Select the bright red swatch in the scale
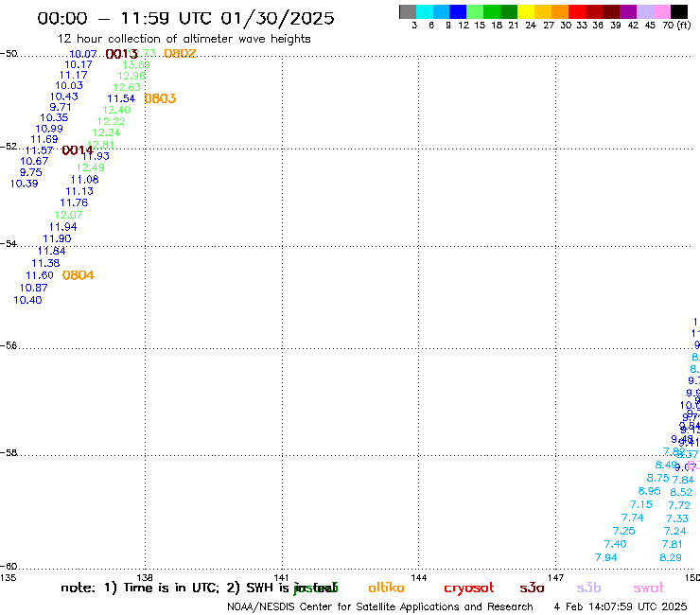 pos(577,11)
